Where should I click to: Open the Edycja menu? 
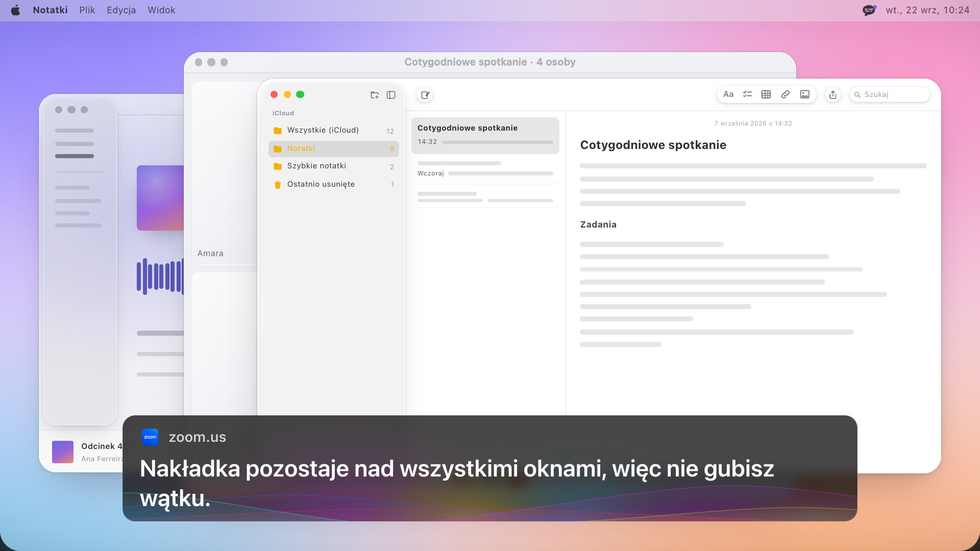(121, 10)
